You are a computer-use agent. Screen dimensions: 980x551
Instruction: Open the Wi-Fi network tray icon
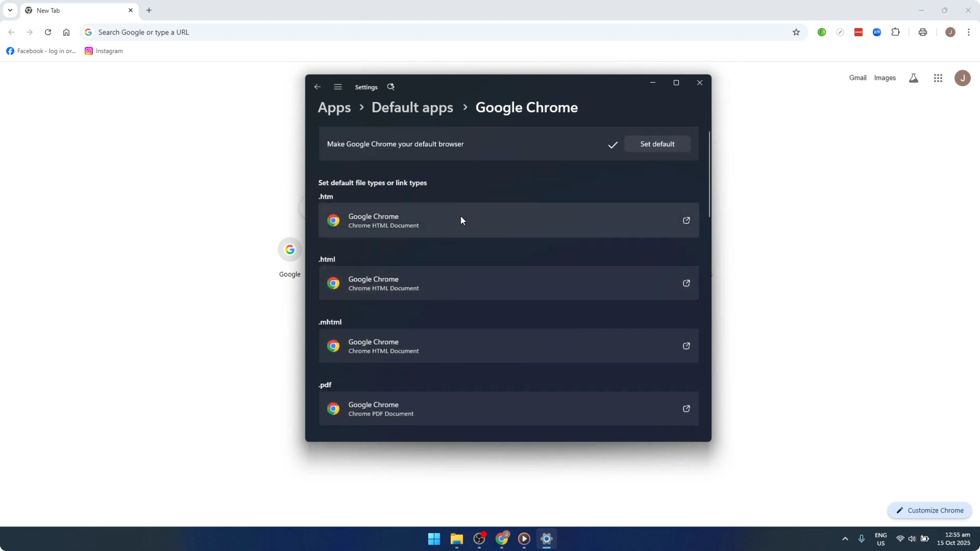click(900, 539)
